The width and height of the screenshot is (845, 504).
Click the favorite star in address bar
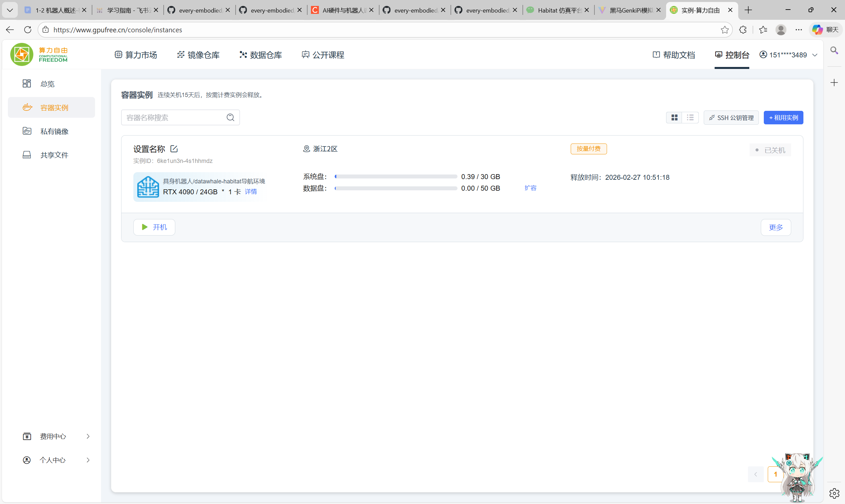point(725,30)
